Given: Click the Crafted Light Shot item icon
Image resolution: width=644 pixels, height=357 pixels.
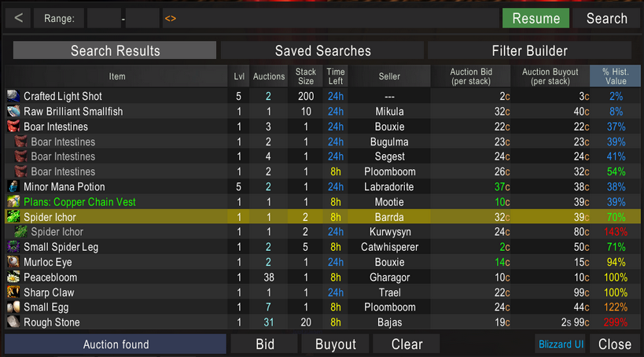Looking at the screenshot, I should [x=13, y=97].
